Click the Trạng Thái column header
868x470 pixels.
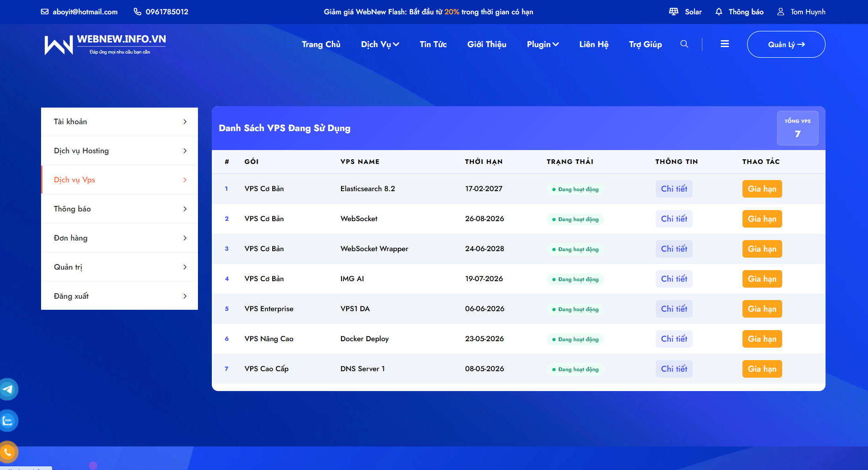(570, 162)
